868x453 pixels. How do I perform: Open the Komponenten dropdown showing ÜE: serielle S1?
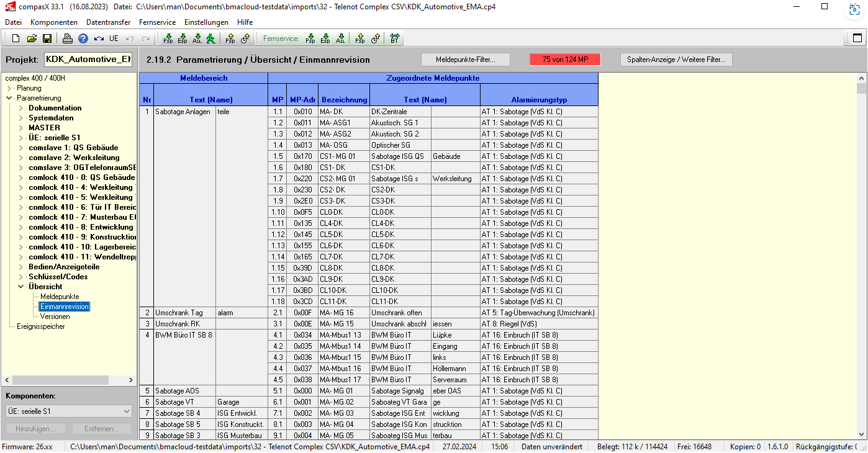coord(69,411)
